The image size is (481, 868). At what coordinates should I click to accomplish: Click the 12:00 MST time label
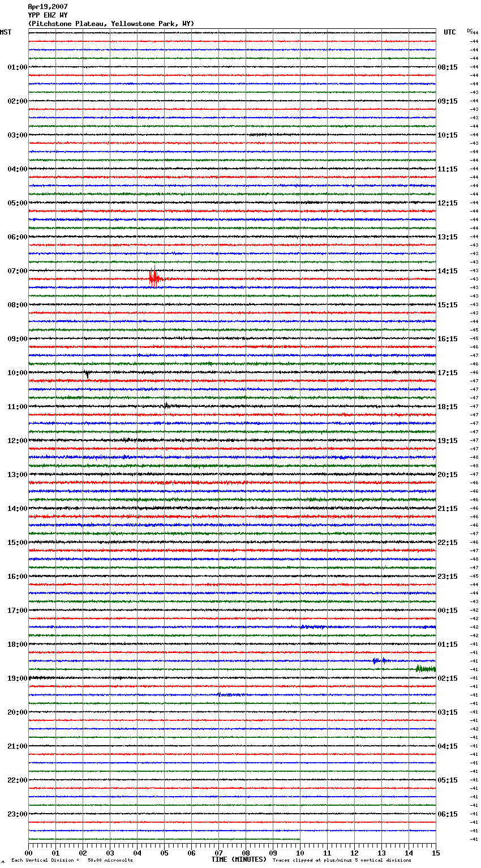click(18, 441)
